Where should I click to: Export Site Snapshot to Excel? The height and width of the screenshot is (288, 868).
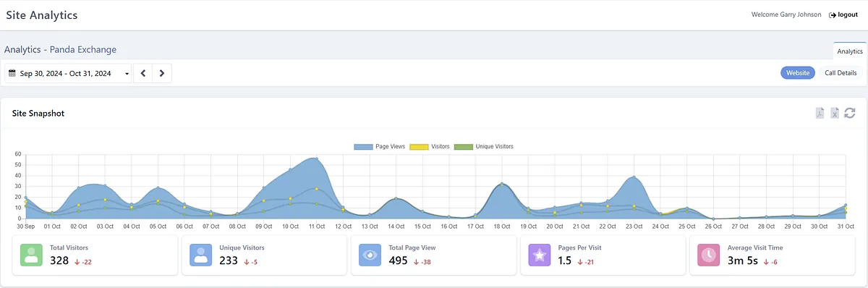[835, 113]
